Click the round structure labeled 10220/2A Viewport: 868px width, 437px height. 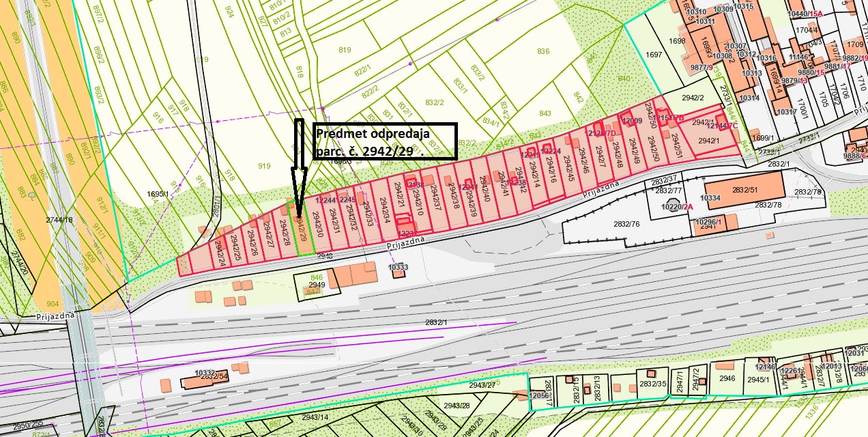pos(675,208)
